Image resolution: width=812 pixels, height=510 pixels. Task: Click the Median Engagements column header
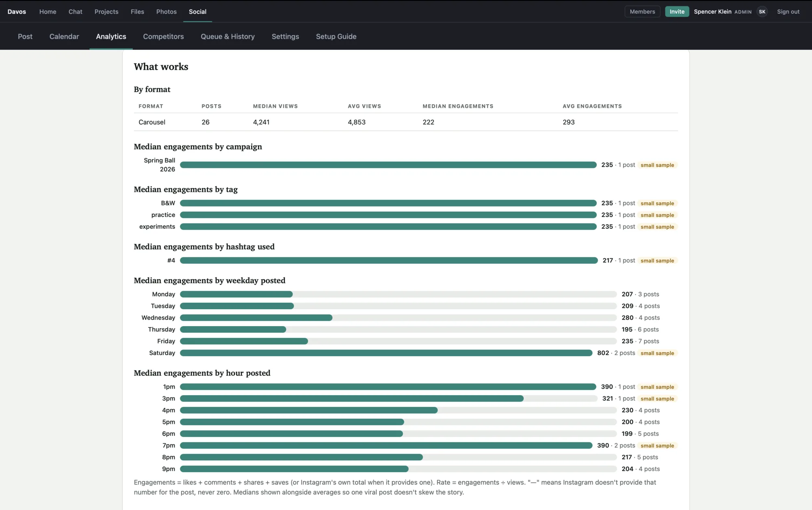tap(458, 106)
